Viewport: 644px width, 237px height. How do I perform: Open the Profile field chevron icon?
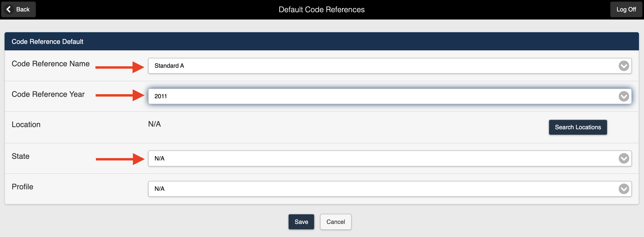[x=624, y=189]
